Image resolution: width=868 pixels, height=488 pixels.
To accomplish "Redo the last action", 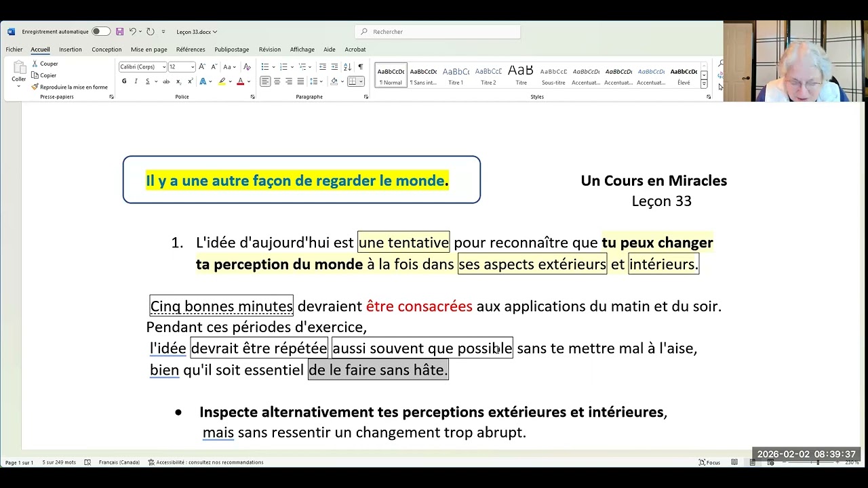I will tap(150, 32).
